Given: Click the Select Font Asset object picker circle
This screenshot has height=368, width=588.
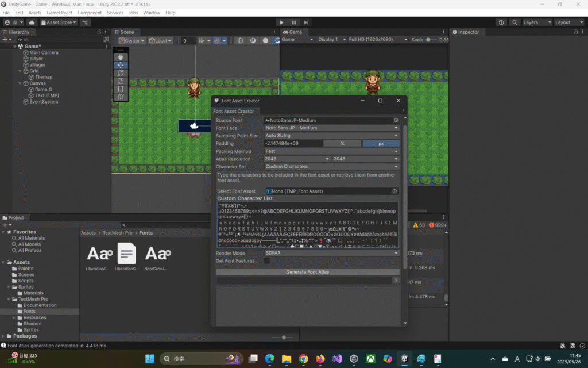Looking at the screenshot, I should tap(394, 191).
